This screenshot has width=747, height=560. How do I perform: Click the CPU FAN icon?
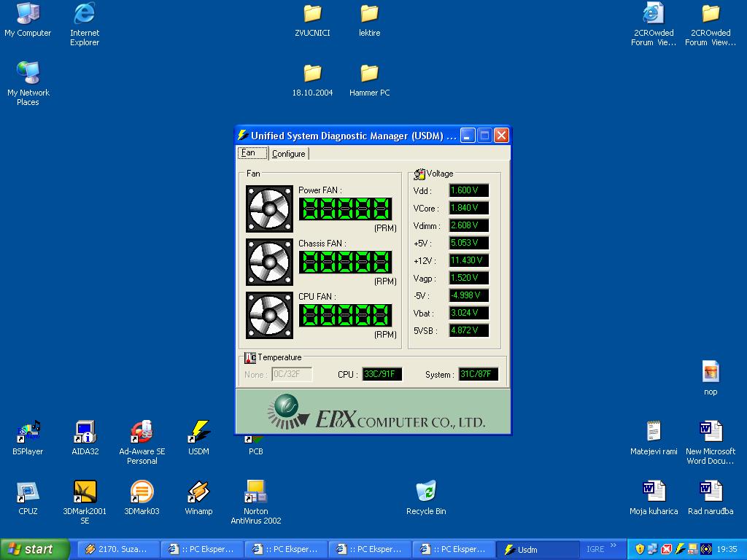coord(269,315)
